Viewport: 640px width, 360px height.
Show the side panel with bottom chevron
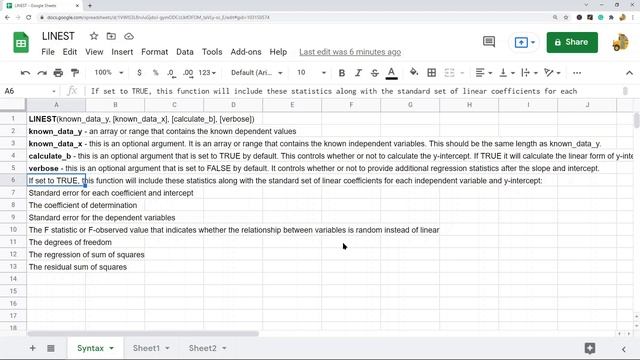pos(624,349)
